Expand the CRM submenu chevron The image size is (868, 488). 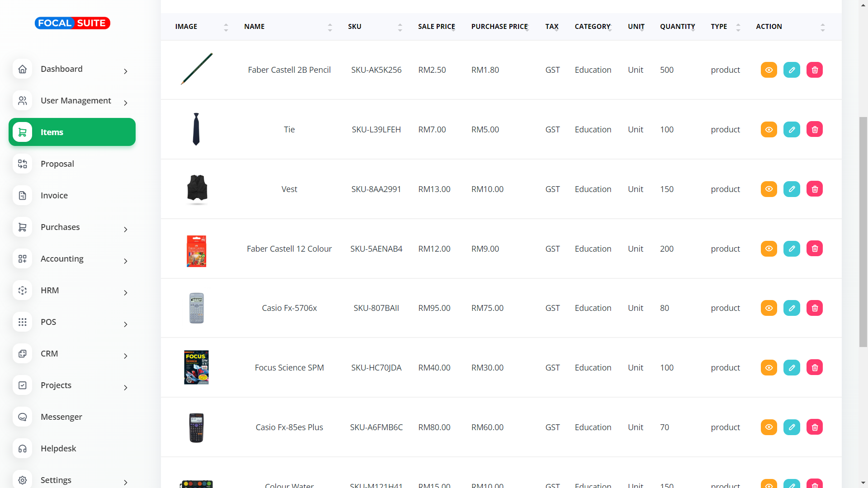pyautogui.click(x=126, y=356)
